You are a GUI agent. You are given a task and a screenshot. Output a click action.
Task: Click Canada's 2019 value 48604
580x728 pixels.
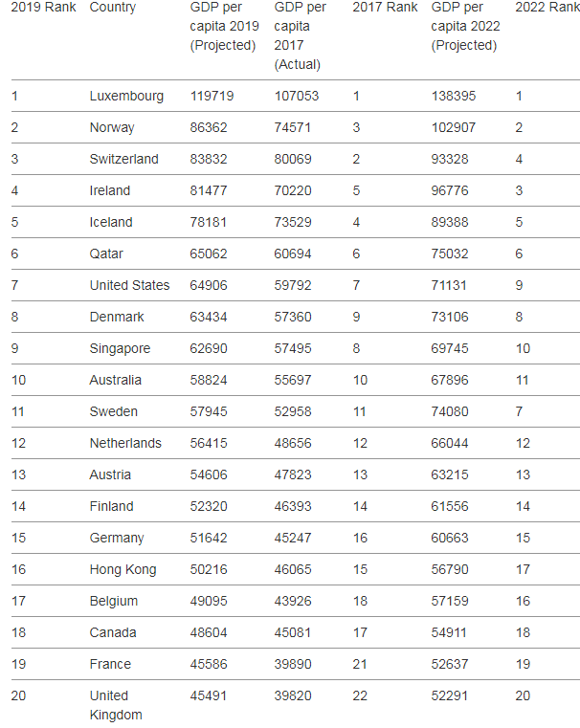pos(209,633)
